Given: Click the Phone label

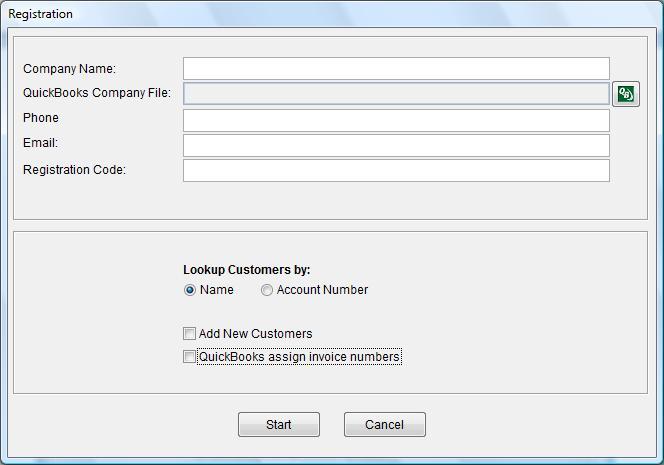Looking at the screenshot, I should pos(41,118).
